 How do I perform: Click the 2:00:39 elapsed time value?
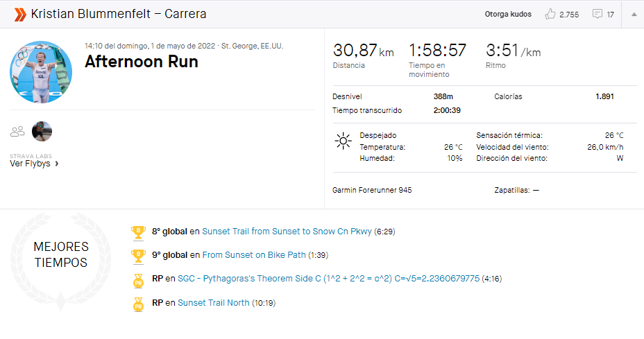point(447,110)
